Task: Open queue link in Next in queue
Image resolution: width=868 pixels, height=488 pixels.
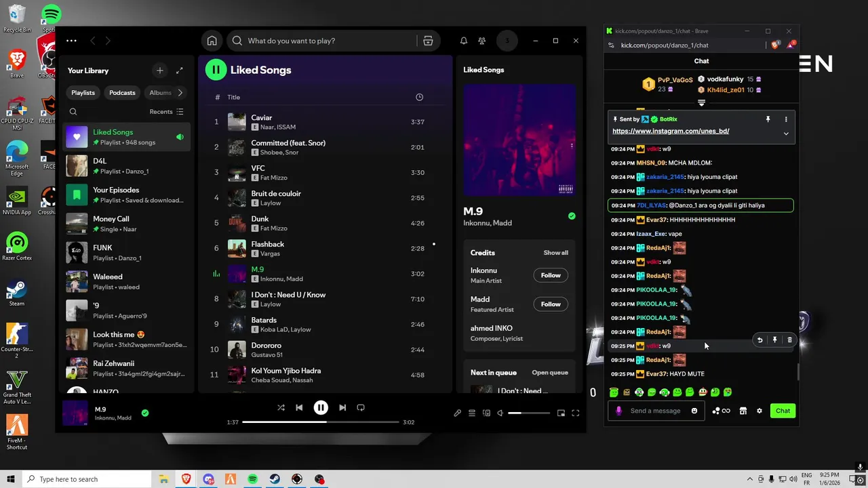Action: click(550, 373)
